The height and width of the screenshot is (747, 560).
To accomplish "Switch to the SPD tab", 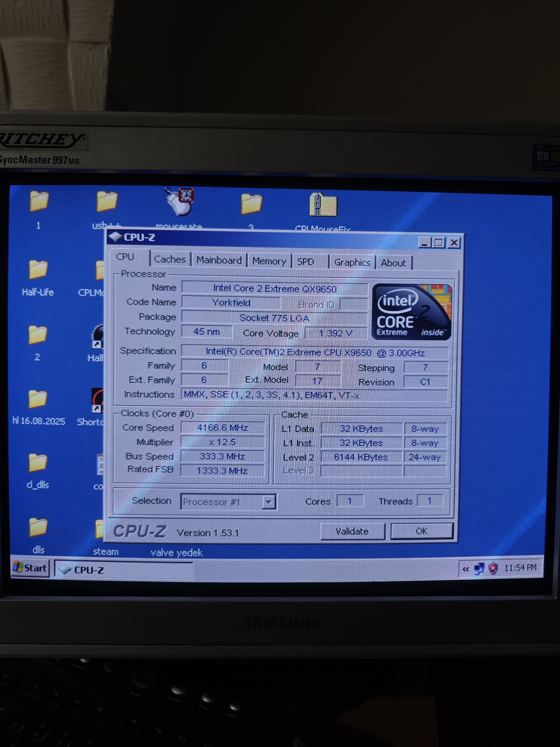I will 306,262.
